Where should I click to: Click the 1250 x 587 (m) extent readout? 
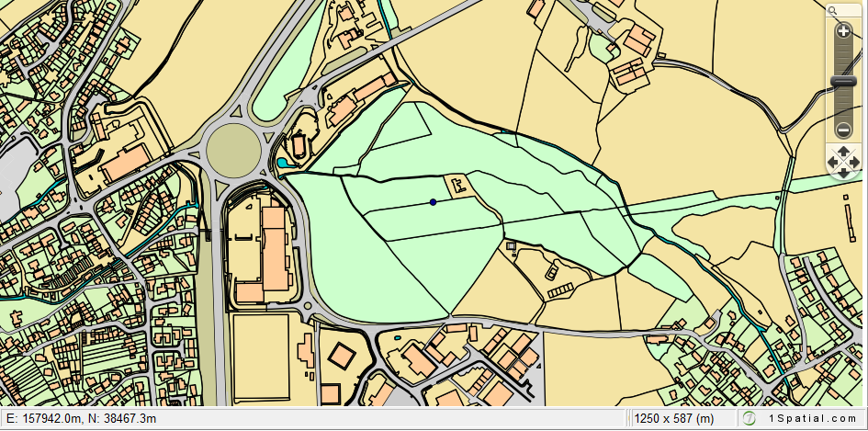[674, 419]
